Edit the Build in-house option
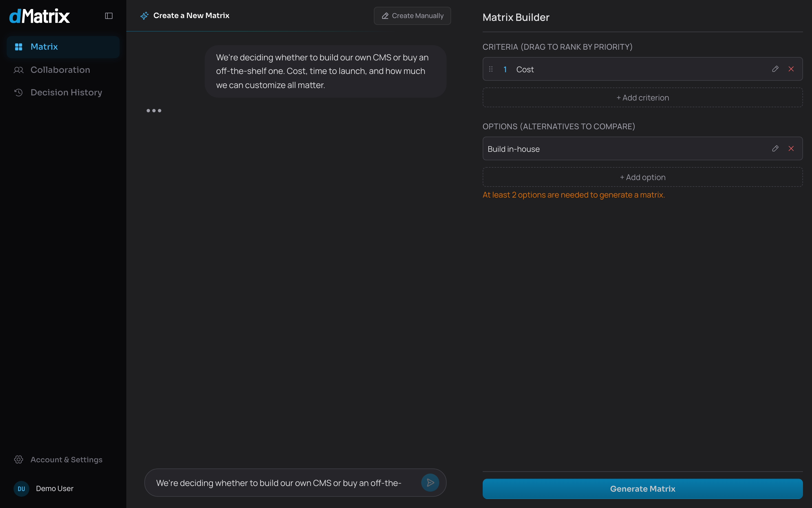The image size is (812, 508). (x=775, y=148)
